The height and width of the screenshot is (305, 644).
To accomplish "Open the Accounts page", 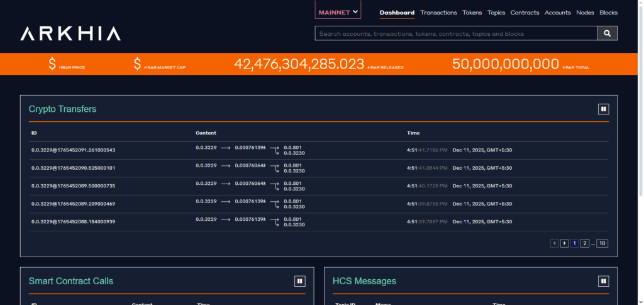I will point(557,13).
